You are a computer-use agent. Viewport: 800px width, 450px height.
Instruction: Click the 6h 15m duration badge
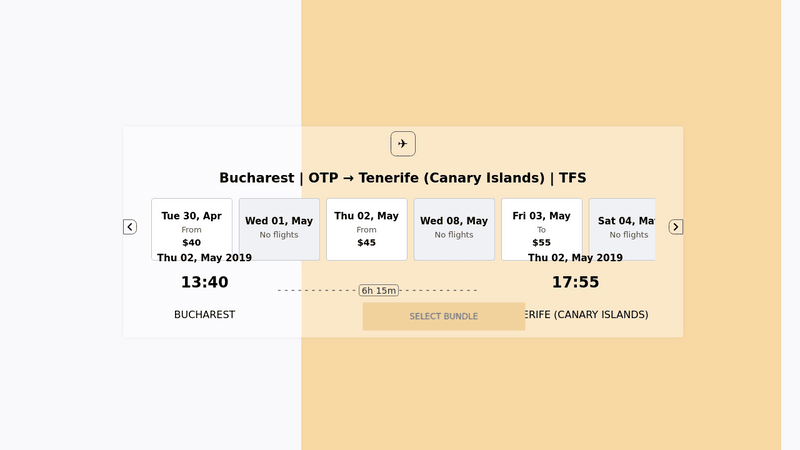[x=379, y=291]
